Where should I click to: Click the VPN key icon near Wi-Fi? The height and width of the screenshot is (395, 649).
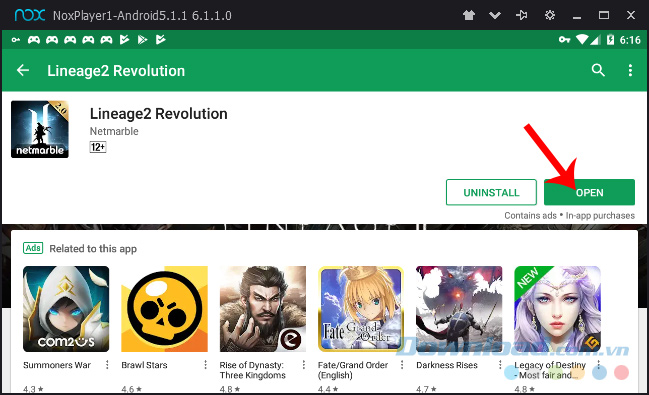pyautogui.click(x=564, y=40)
